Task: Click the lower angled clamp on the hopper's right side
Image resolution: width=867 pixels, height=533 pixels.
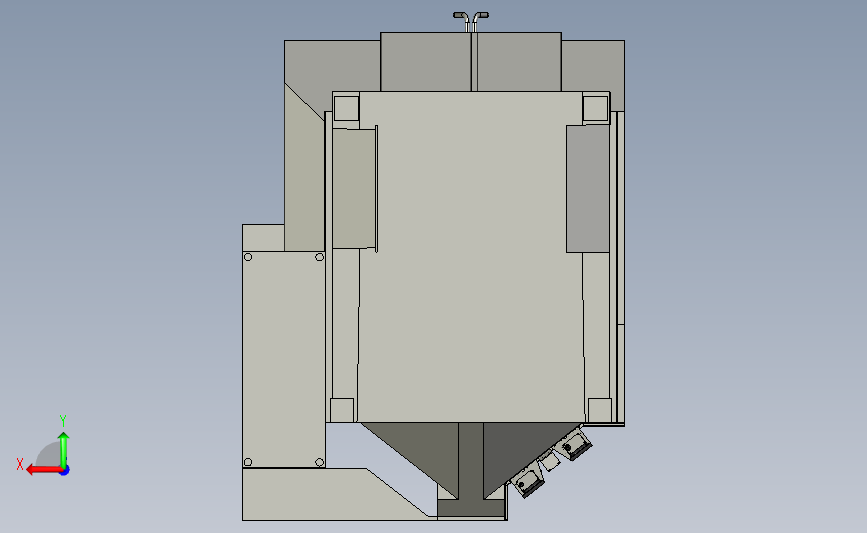Action: pos(529,482)
